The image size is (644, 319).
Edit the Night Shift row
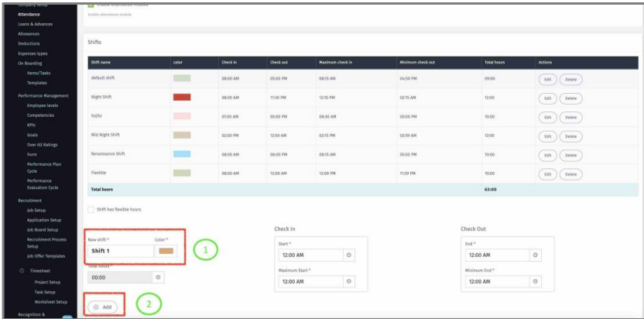click(547, 98)
